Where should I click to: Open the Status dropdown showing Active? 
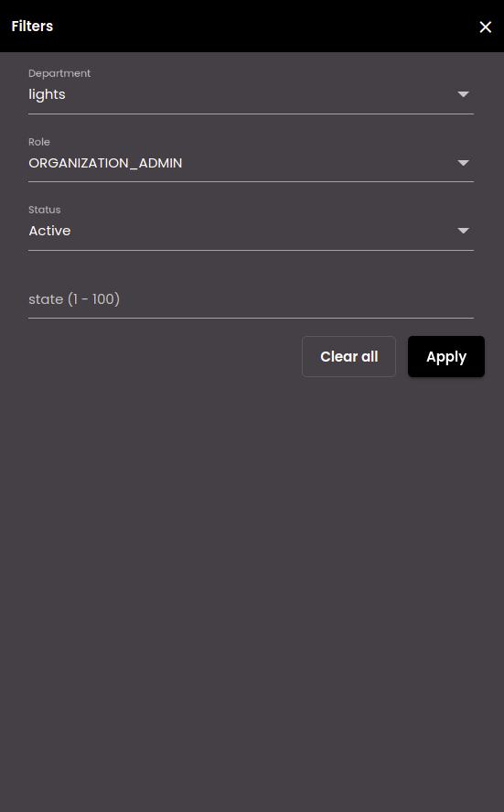click(x=251, y=231)
